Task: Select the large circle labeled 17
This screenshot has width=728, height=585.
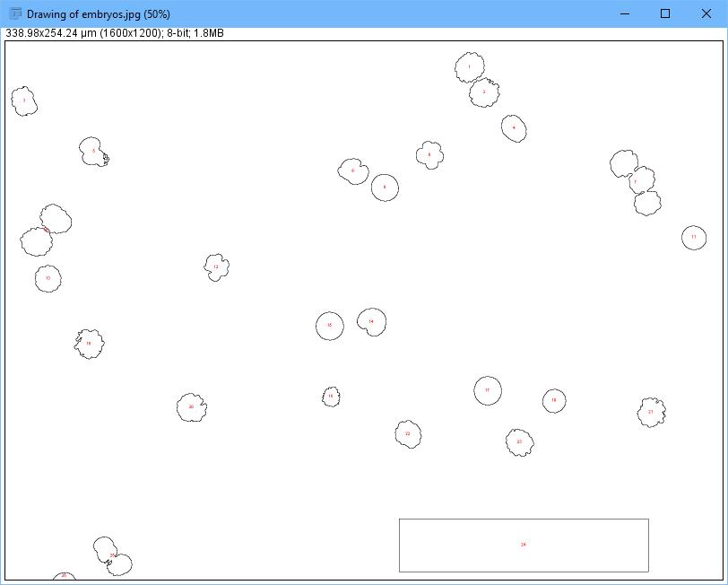Action: point(488,391)
